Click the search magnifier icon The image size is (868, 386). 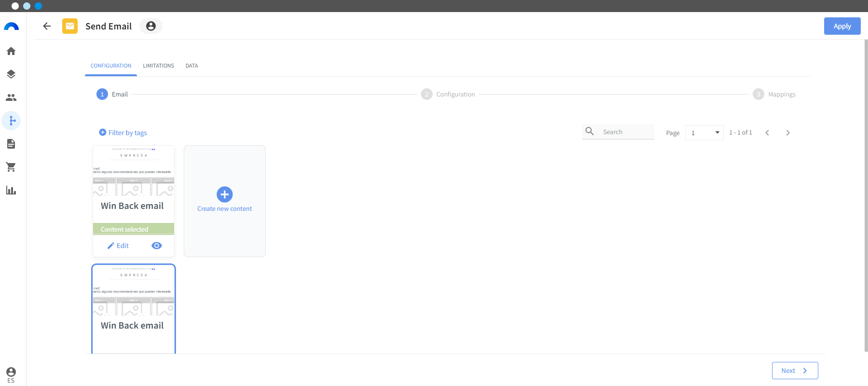point(589,131)
